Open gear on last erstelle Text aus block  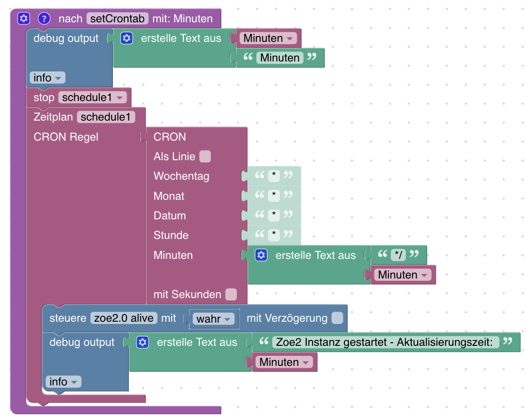click(x=143, y=342)
